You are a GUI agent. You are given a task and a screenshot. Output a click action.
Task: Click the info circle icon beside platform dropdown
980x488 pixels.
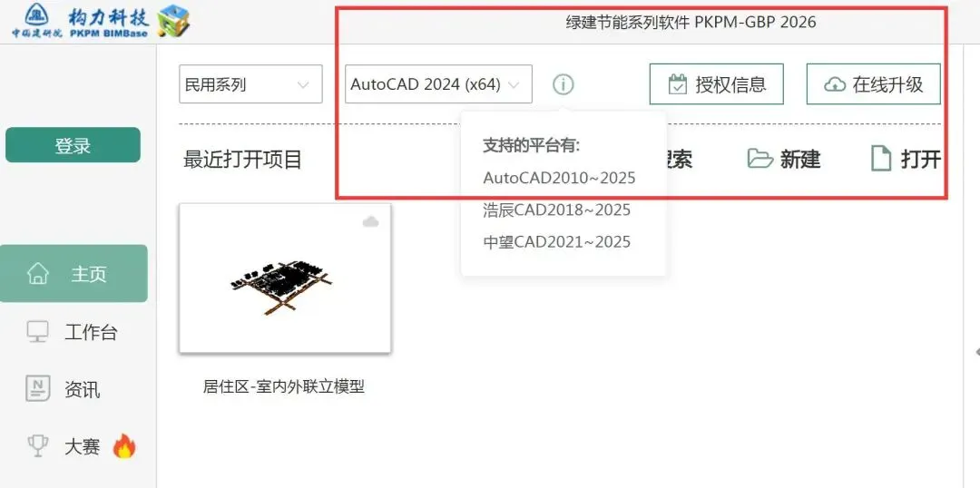pyautogui.click(x=563, y=83)
